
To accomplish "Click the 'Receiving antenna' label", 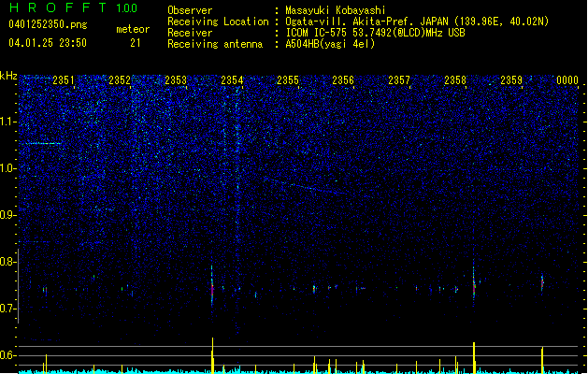I will (215, 44).
